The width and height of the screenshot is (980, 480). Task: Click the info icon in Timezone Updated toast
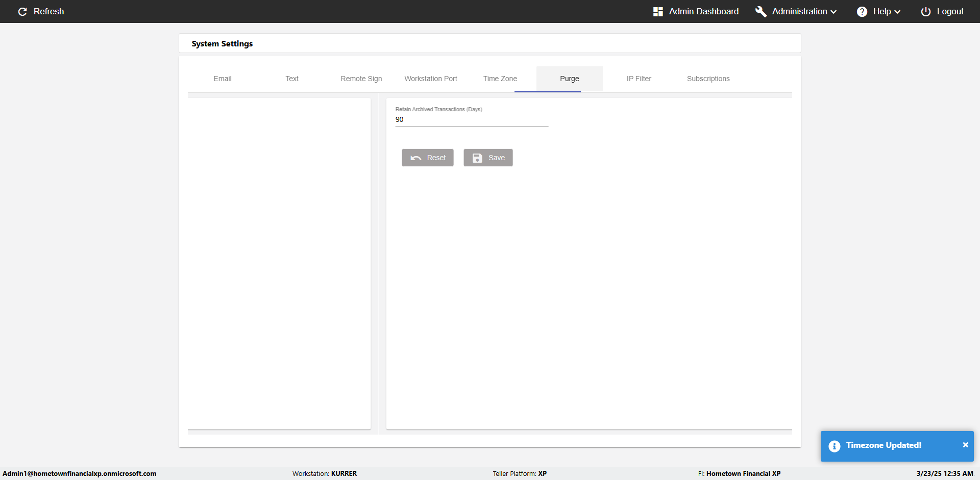(x=835, y=446)
